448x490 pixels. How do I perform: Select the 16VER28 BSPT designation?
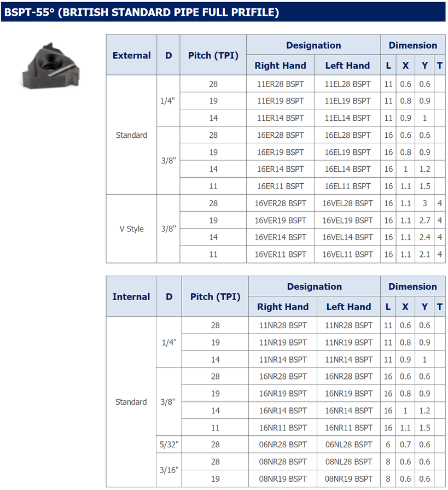pyautogui.click(x=281, y=203)
